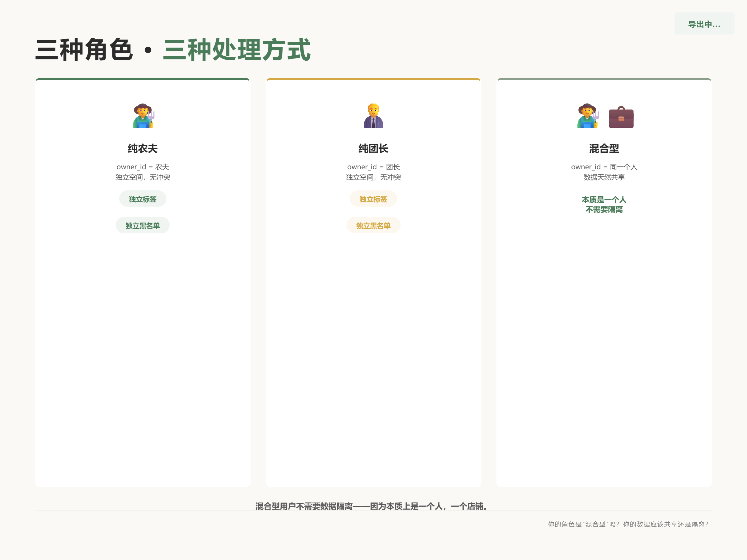
Task: Click the businessman emoji in 纯团长 card
Action: coord(374,115)
